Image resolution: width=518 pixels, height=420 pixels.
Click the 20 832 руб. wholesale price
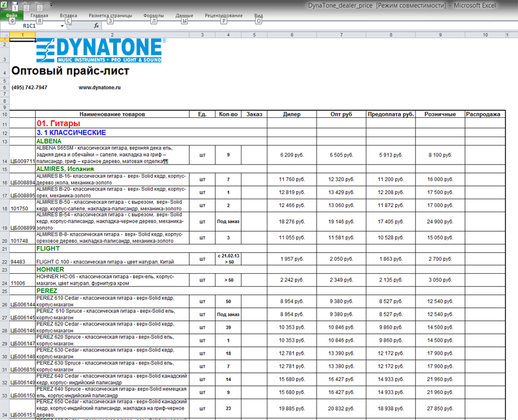pos(341,408)
